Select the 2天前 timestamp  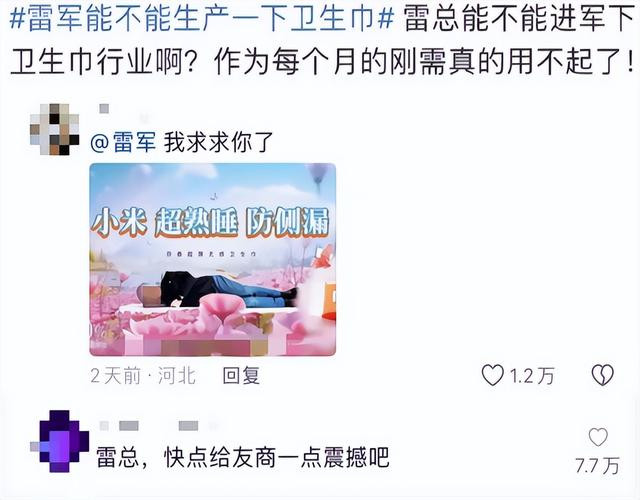(116, 375)
